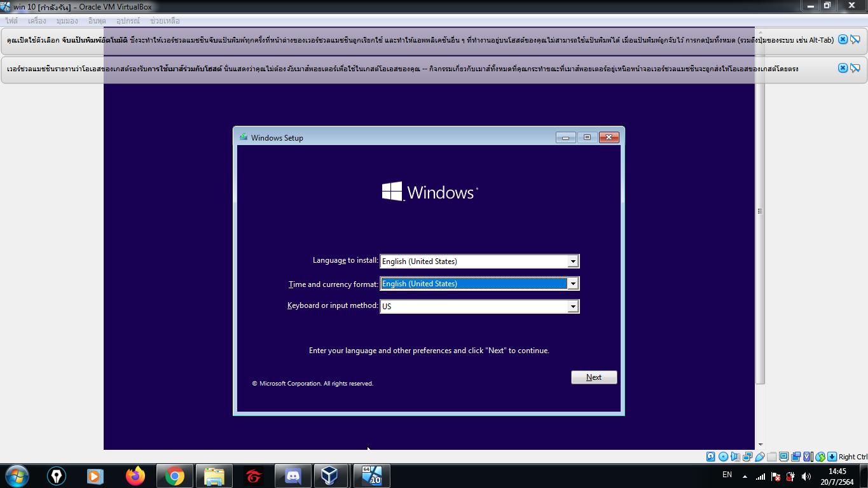This screenshot has height=488, width=868.
Task: Open the lightbulb app on taskbar
Action: click(56, 475)
